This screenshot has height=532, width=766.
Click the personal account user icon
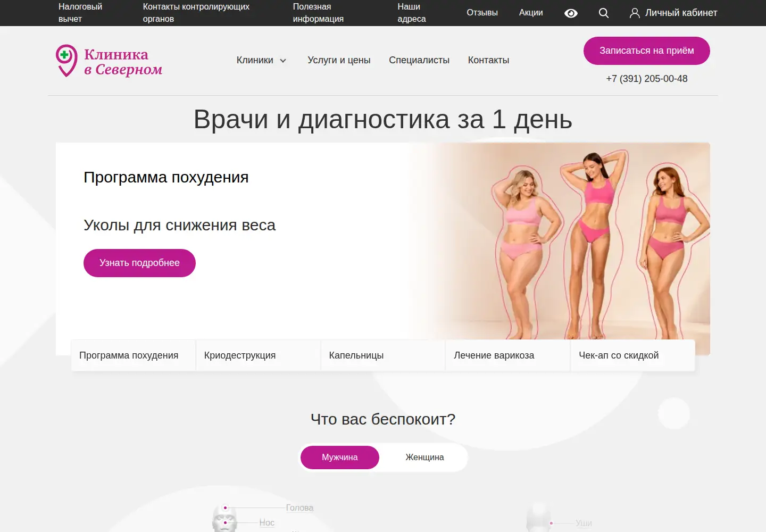(635, 13)
